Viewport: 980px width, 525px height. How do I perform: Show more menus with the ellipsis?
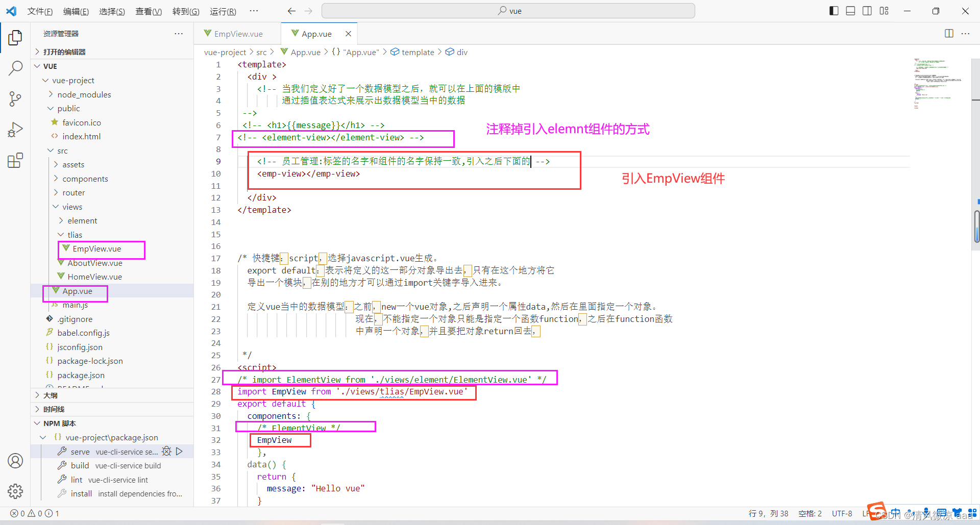[x=254, y=11]
